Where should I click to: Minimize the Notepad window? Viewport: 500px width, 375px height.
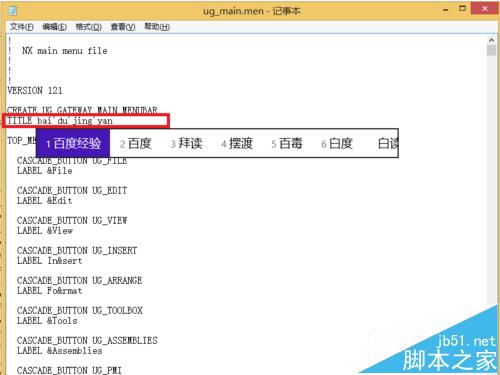pyautogui.click(x=446, y=10)
